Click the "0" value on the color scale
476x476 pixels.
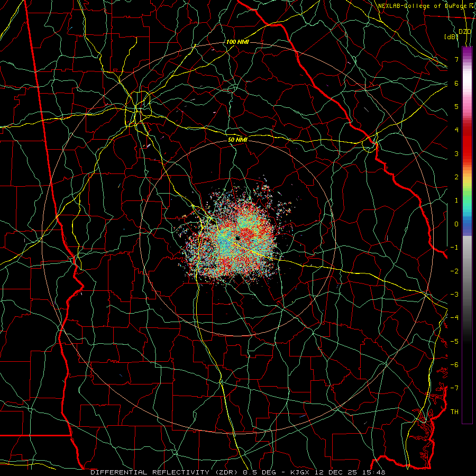[456, 224]
